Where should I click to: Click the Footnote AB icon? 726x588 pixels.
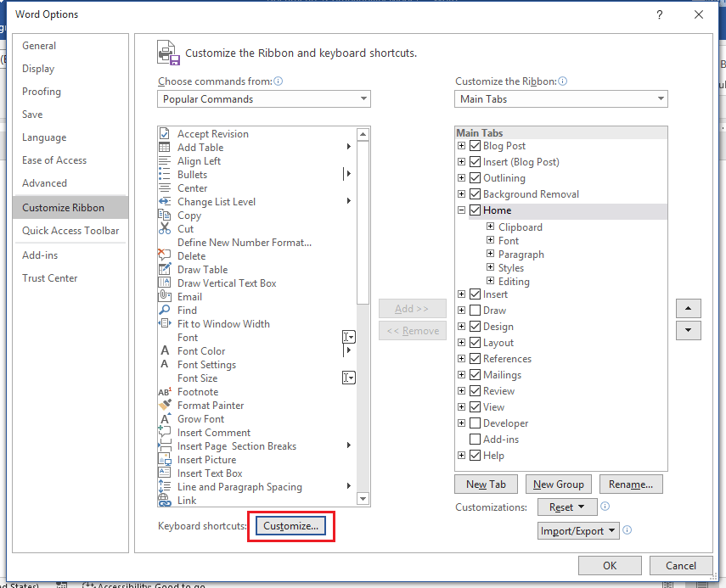click(165, 392)
